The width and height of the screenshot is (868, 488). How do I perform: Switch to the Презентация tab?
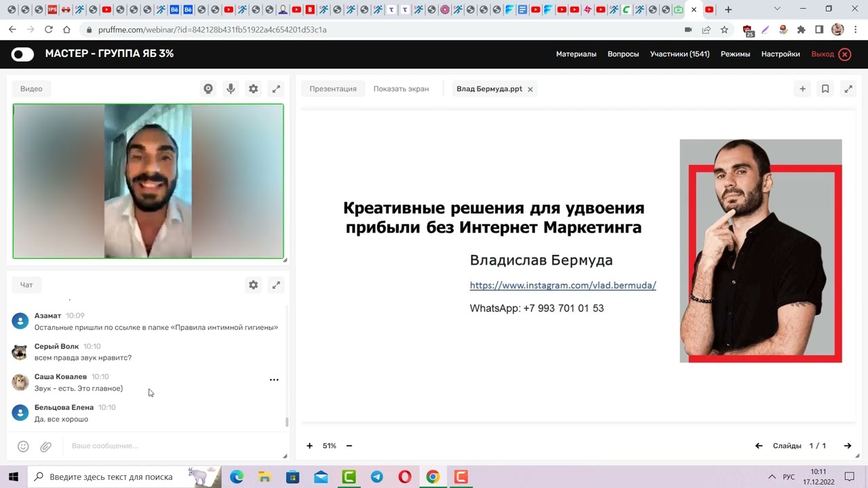(x=333, y=89)
